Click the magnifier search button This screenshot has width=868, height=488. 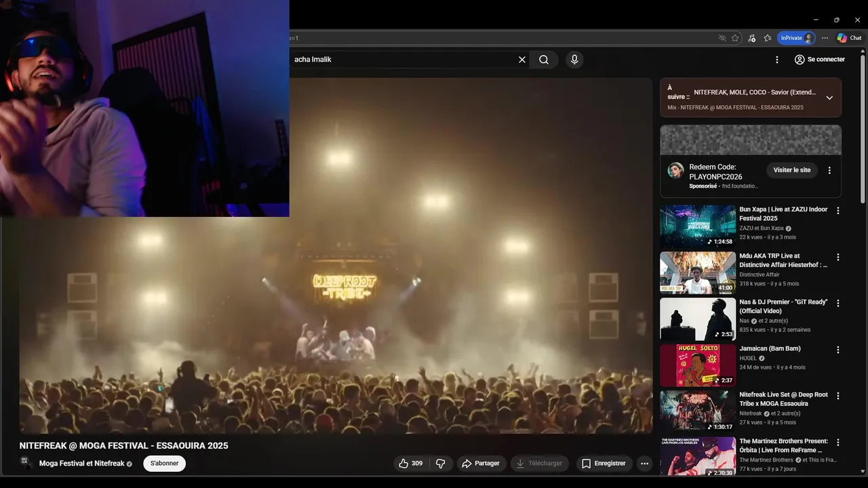pyautogui.click(x=544, y=60)
